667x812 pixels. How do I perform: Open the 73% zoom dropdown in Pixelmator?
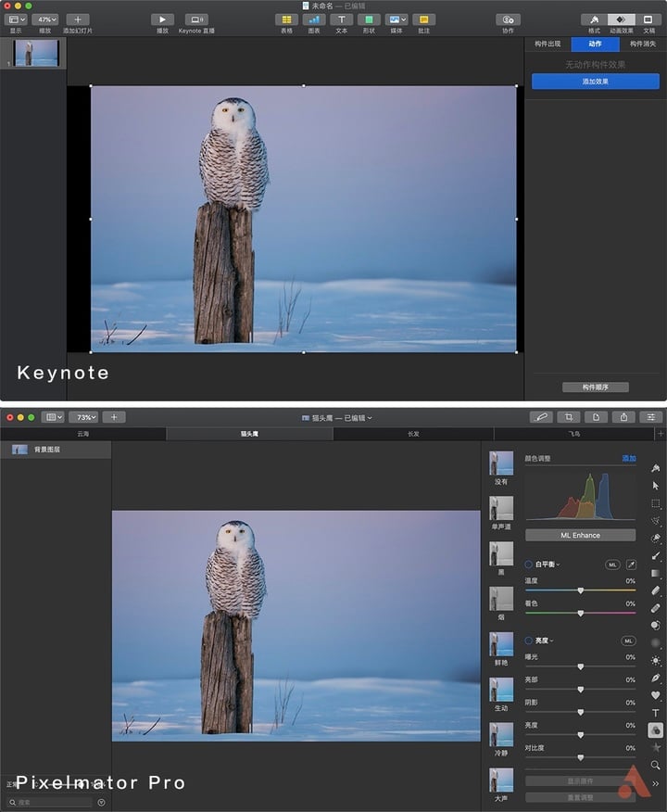[84, 417]
